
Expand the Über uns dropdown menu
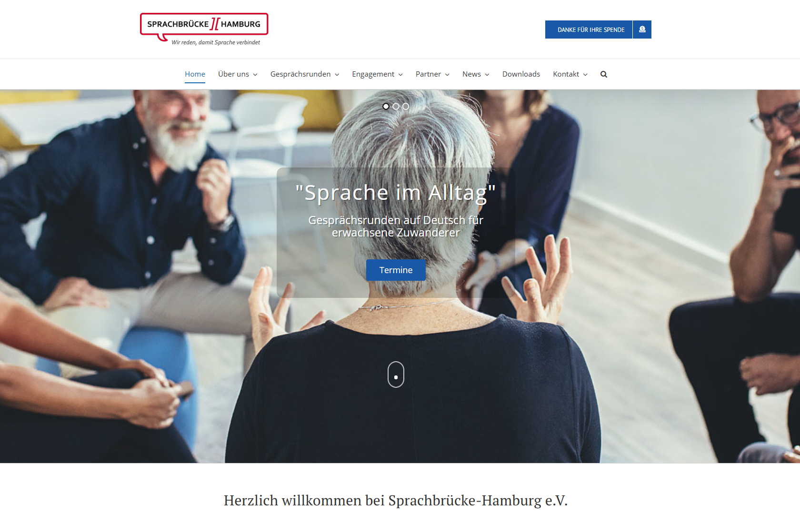238,74
